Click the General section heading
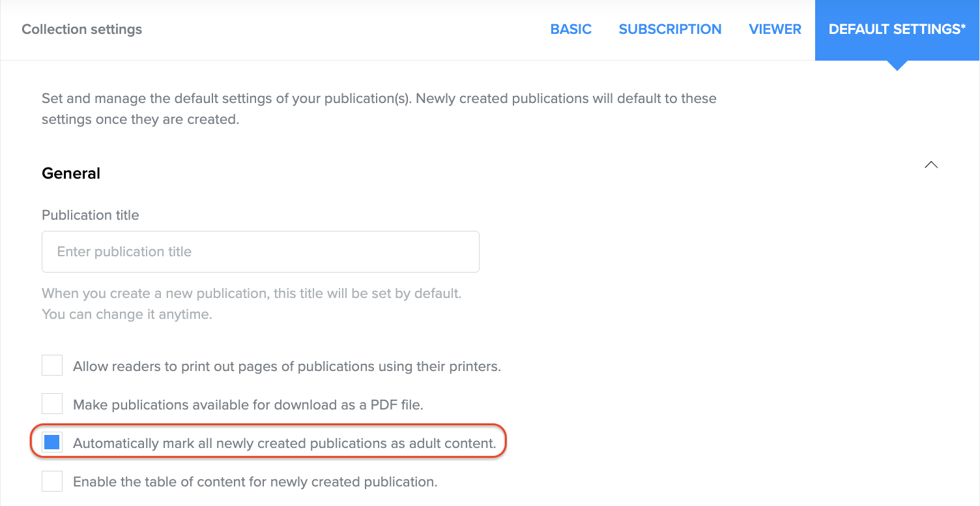Image resolution: width=980 pixels, height=506 pixels. click(71, 173)
